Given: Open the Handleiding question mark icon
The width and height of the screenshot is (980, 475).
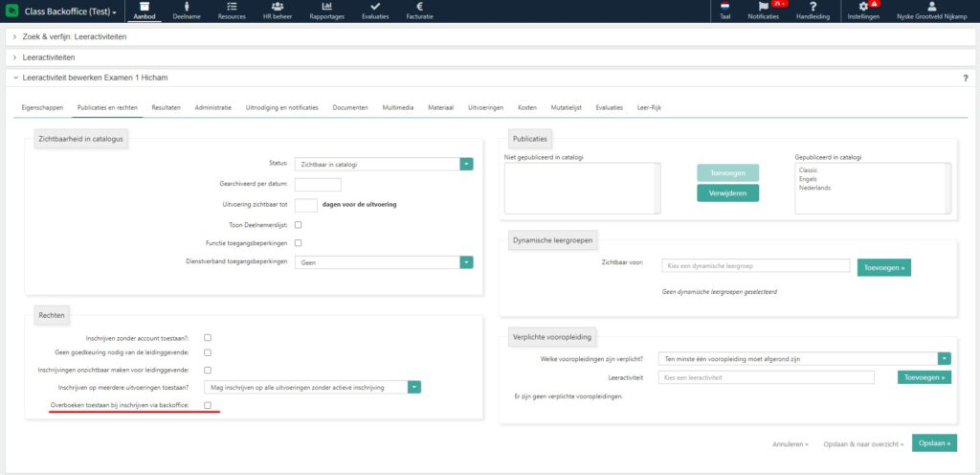Looking at the screenshot, I should pyautogui.click(x=813, y=7).
